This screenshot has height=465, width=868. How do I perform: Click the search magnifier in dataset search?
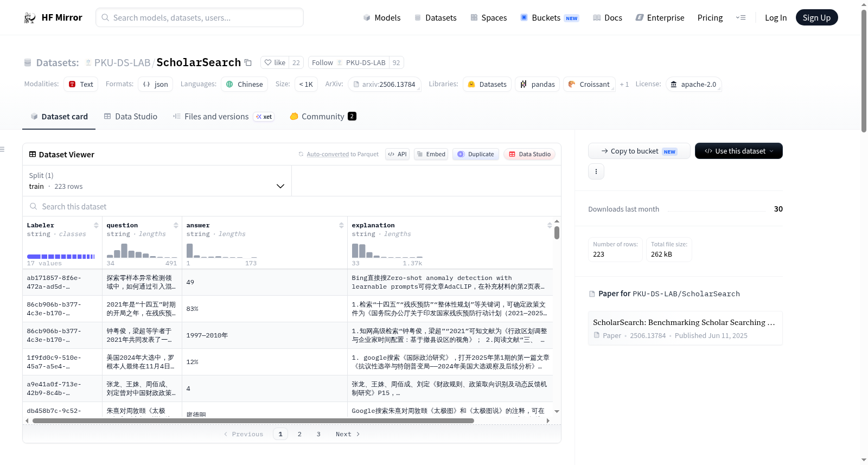click(34, 206)
